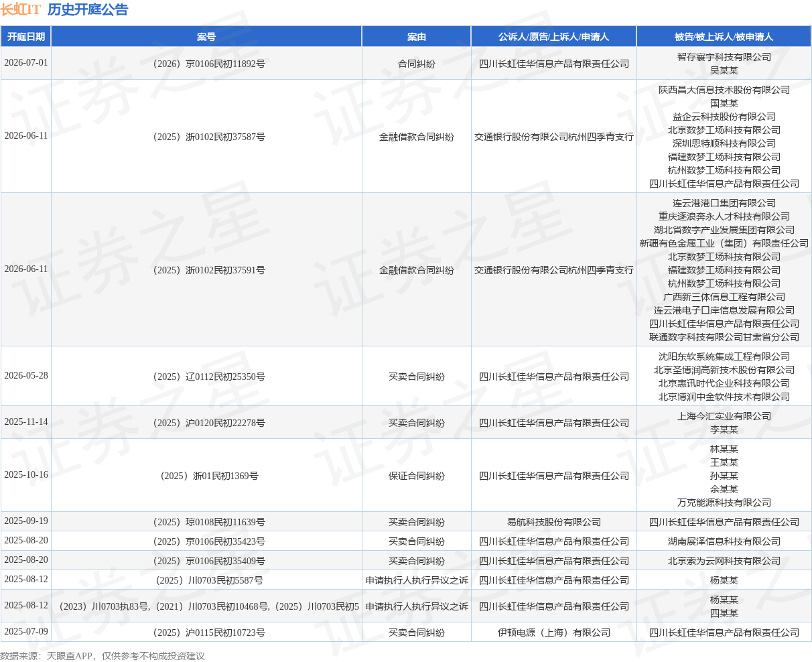Select defendant 连云港港口集团有限公司

click(x=724, y=203)
